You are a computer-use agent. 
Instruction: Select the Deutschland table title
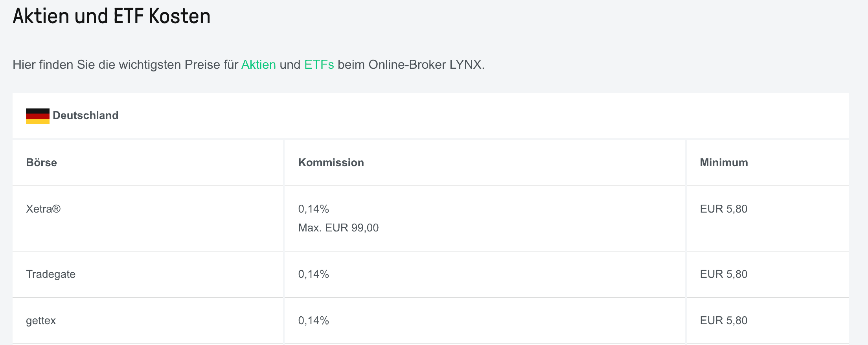tap(85, 116)
